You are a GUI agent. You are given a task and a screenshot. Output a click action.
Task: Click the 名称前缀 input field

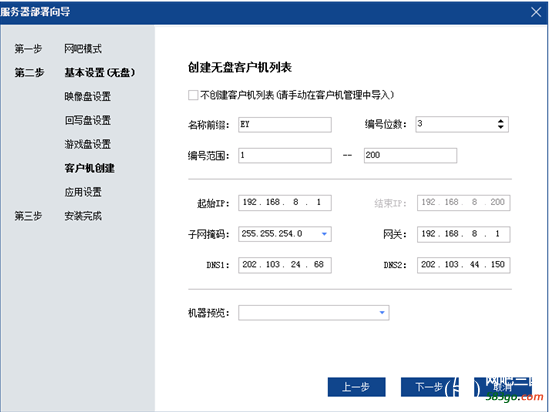[x=285, y=125]
